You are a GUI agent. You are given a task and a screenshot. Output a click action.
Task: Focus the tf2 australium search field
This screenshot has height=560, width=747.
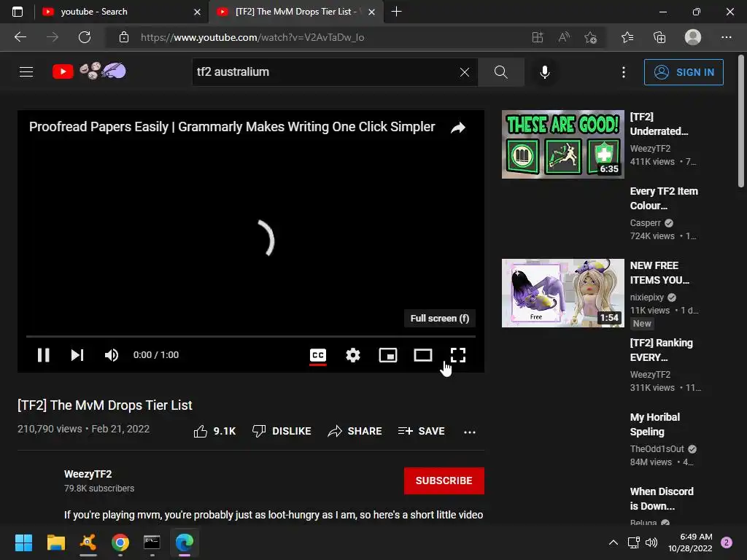point(324,72)
